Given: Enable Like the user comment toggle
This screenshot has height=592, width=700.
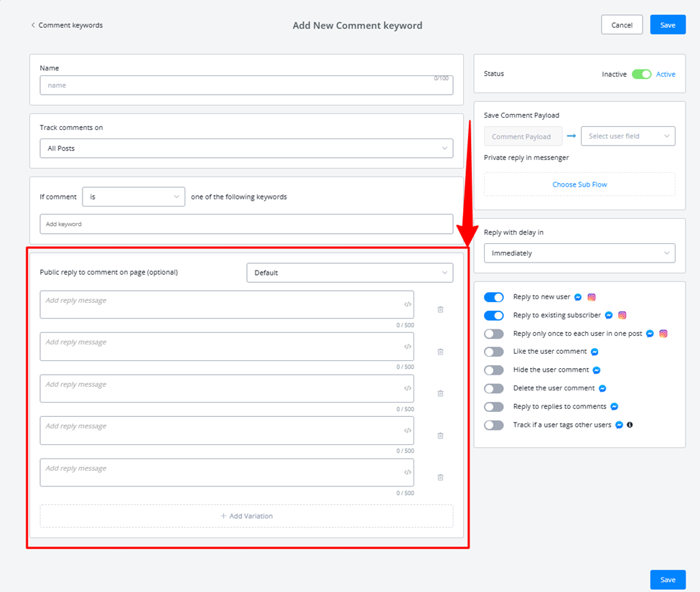Looking at the screenshot, I should (x=494, y=352).
